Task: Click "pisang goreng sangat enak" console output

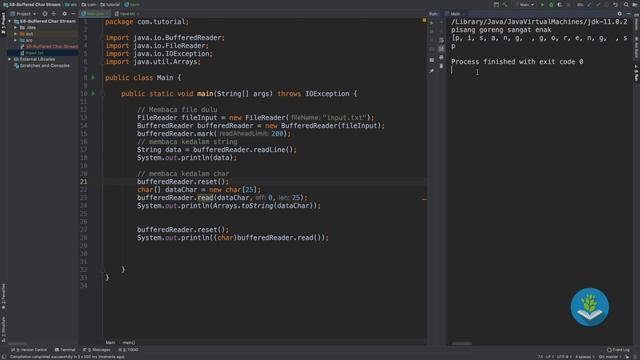Action: [x=501, y=30]
